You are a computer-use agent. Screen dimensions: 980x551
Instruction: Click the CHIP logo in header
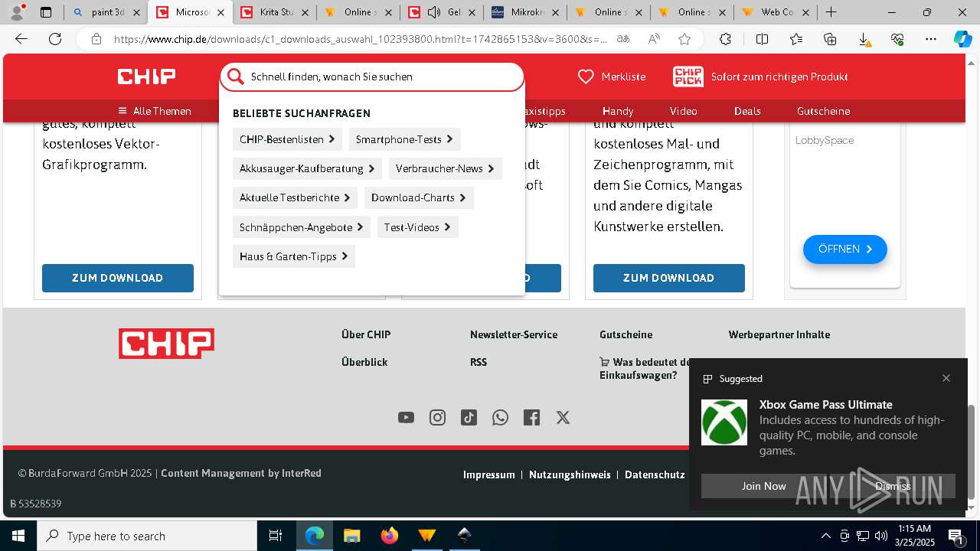[x=146, y=77]
